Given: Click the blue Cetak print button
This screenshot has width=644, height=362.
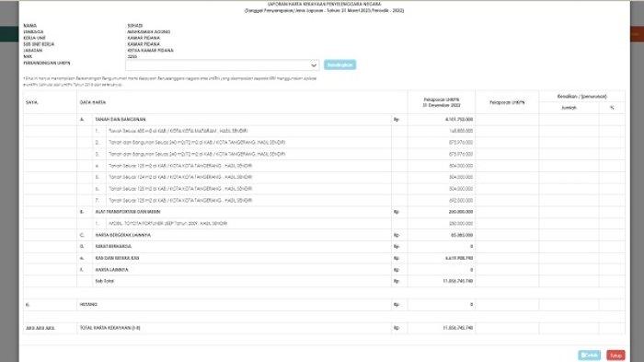Looking at the screenshot, I should tap(589, 355).
